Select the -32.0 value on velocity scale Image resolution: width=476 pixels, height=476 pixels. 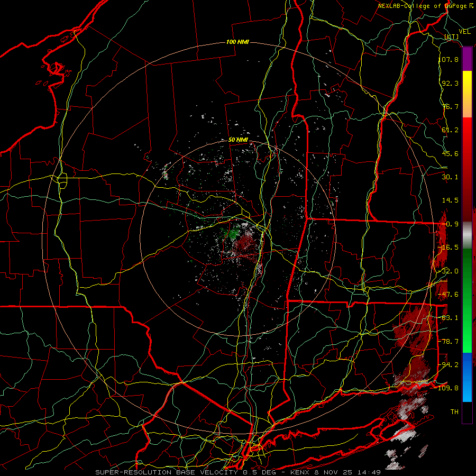[x=448, y=271]
